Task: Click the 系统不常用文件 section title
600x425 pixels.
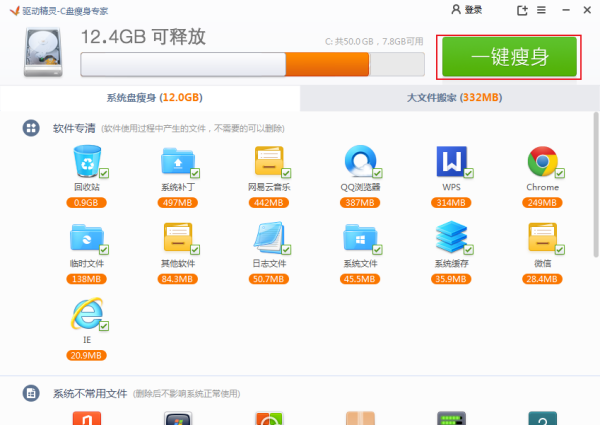Action: [90, 393]
